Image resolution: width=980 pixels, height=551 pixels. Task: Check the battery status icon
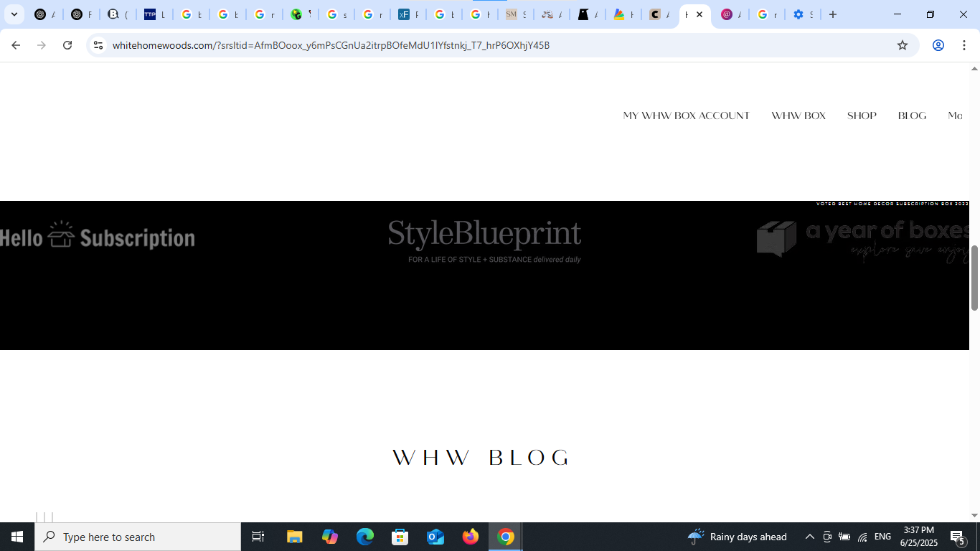844,537
